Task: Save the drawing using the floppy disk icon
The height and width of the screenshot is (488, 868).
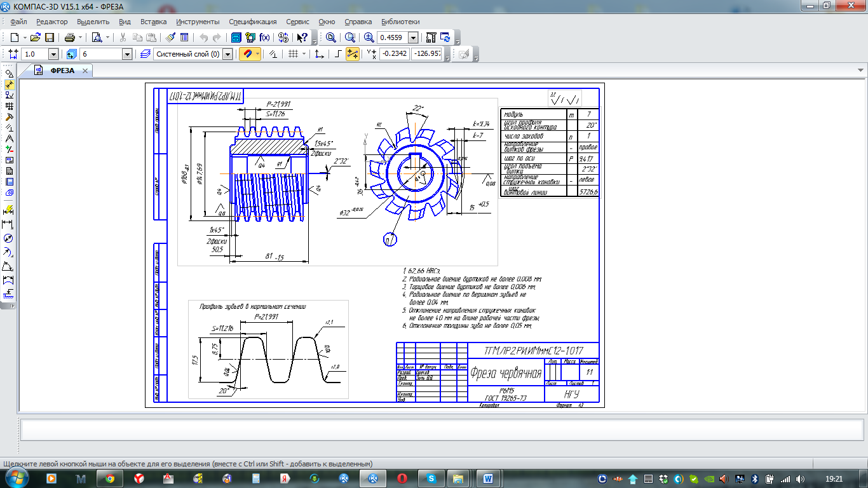Action: [x=50, y=37]
